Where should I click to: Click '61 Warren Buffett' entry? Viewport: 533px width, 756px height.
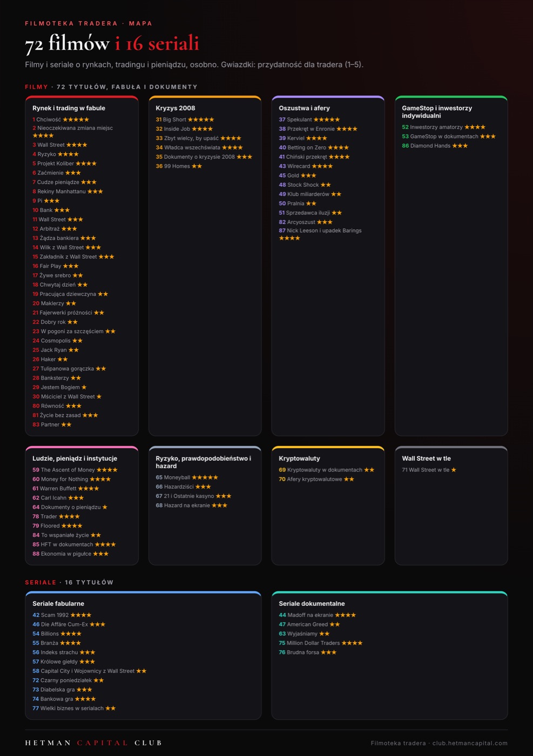point(66,488)
